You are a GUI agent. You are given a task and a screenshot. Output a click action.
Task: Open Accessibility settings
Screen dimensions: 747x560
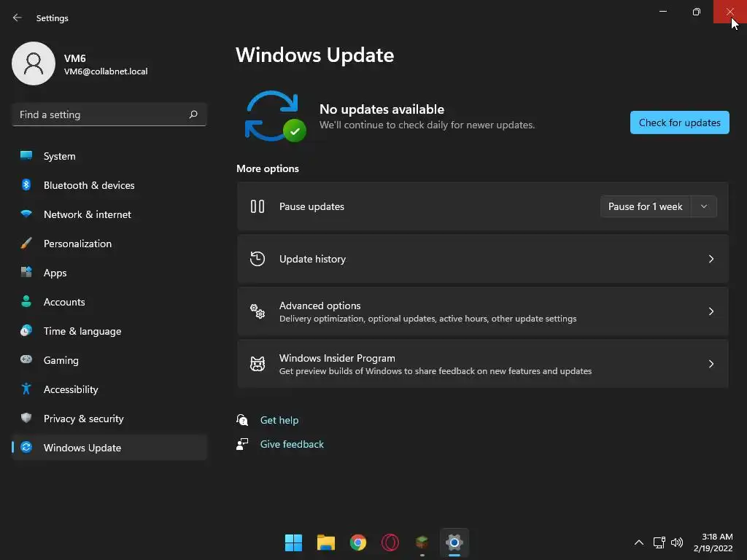(x=109, y=389)
